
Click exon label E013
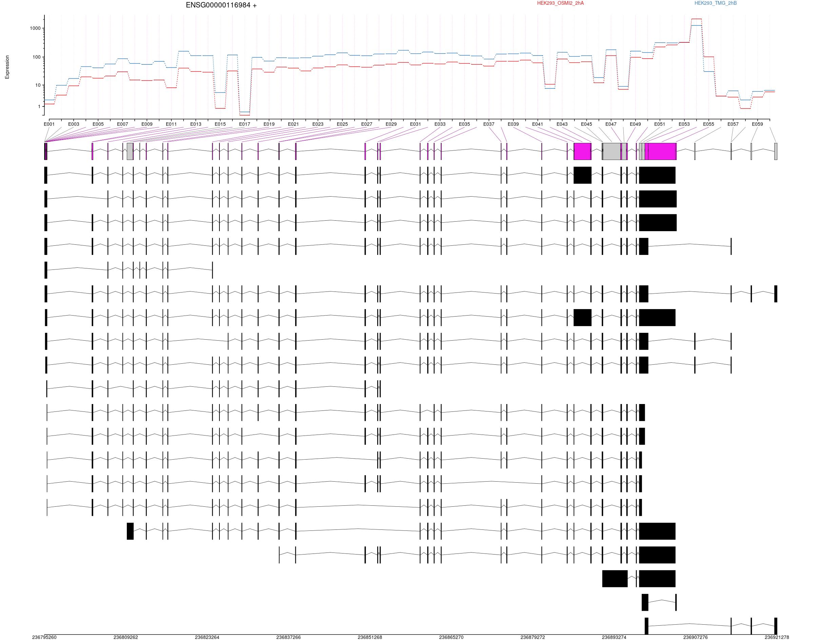(x=196, y=124)
